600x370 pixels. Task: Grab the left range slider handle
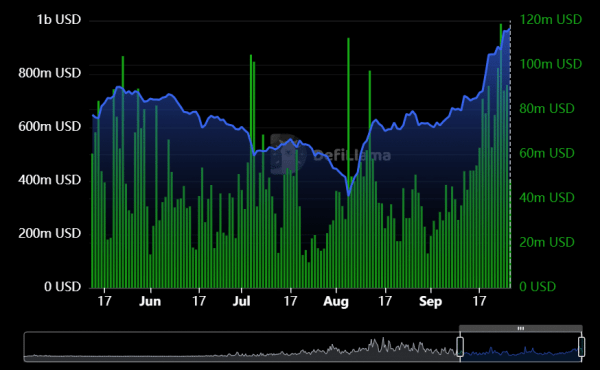(x=460, y=347)
